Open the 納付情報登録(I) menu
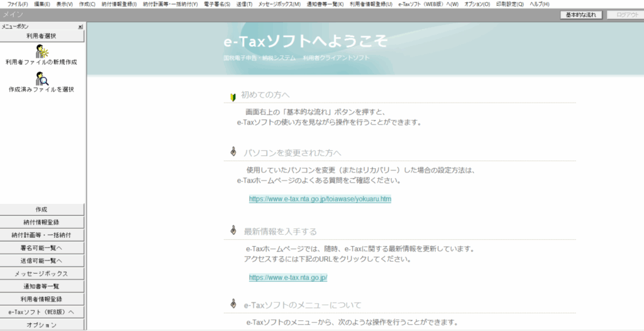The height and width of the screenshot is (331, 644). pyautogui.click(x=119, y=4)
